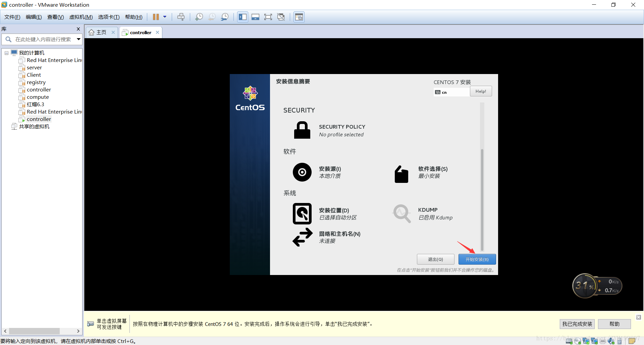Click the manage snapshots toolbar icon
The height and width of the screenshot is (345, 644).
(225, 17)
